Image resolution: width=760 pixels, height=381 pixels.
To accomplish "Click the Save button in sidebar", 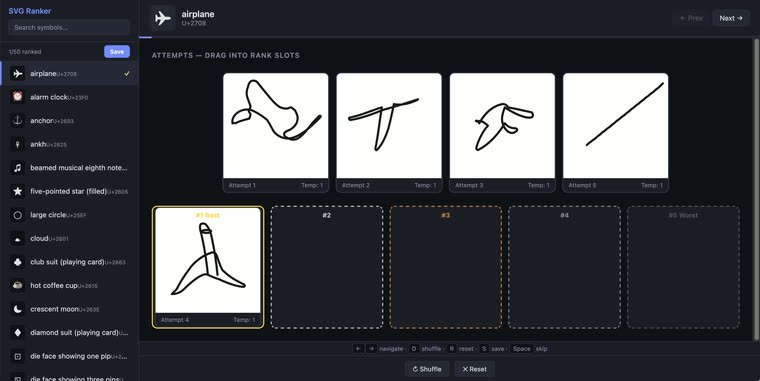I will 117,51.
